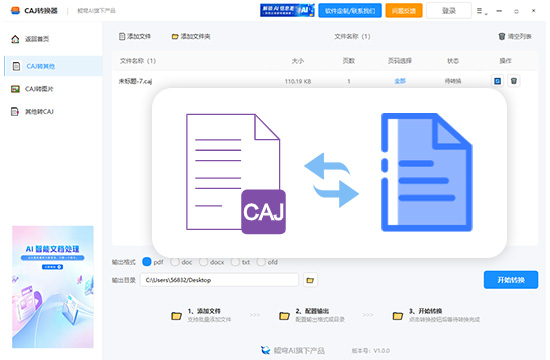Click the 添加文件夹 add folder button
This screenshot has height=360, width=550.
191,36
